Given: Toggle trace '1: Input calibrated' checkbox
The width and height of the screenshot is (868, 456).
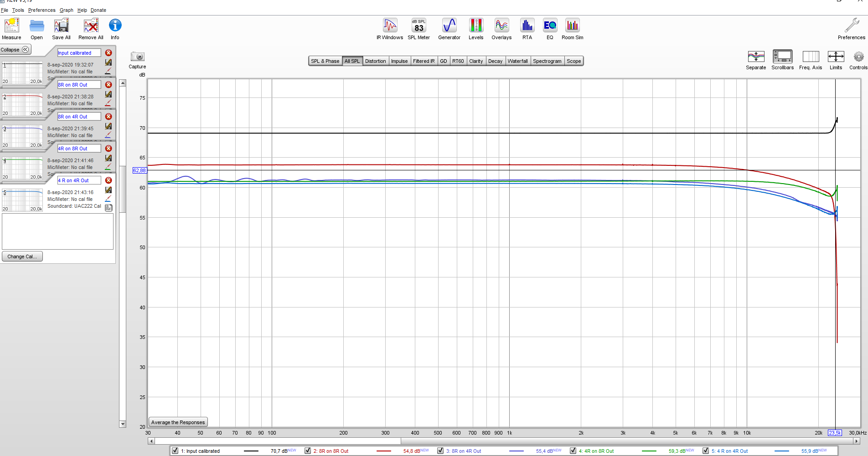Looking at the screenshot, I should click(x=175, y=451).
